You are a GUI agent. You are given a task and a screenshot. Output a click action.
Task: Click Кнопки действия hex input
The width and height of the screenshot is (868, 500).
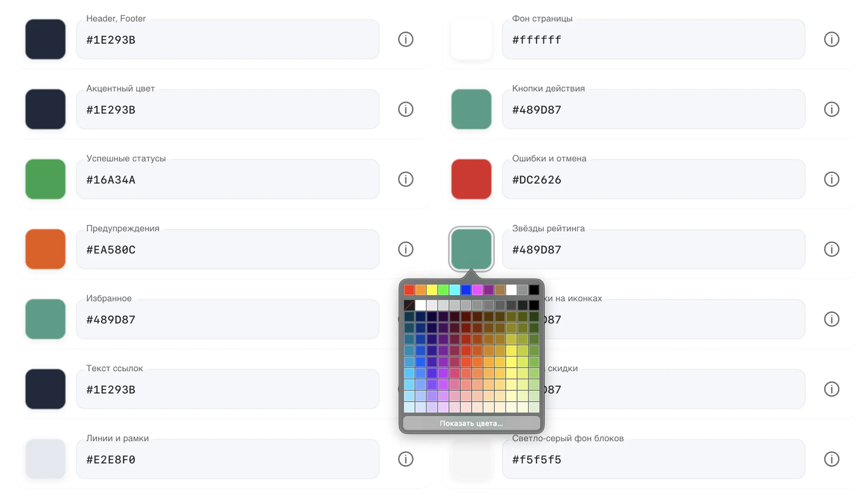654,109
